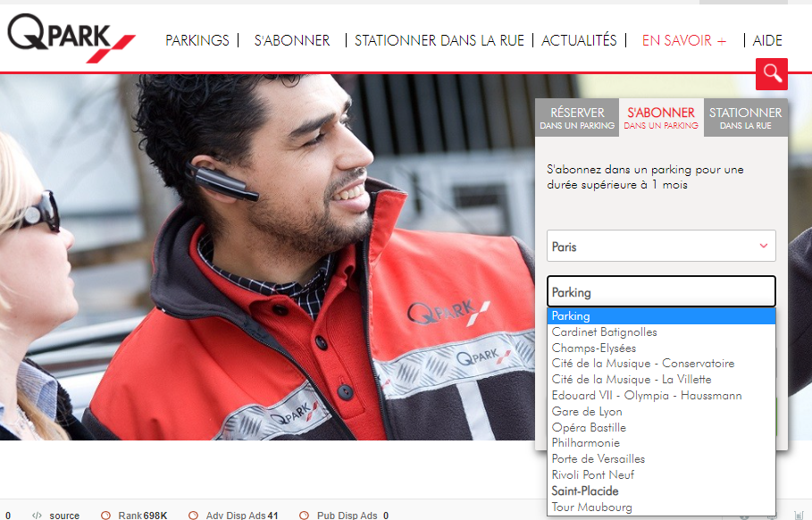Choose the highlighted Parking placeholder option
Viewport: 812px width, 520px height.
[x=661, y=316]
